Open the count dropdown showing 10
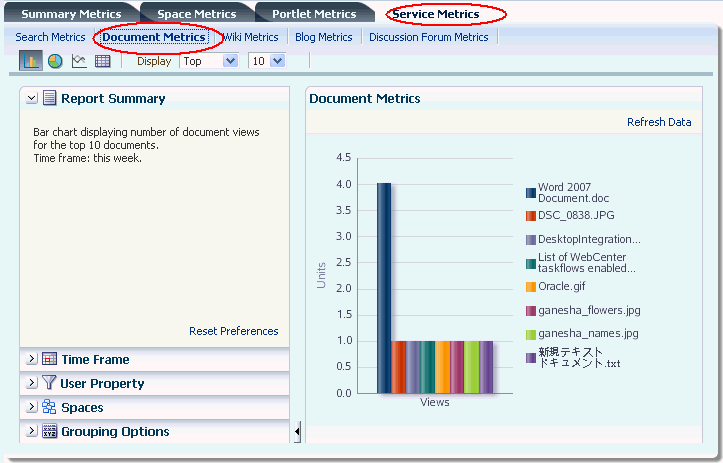Image resolution: width=723 pixels, height=463 pixels. [x=267, y=61]
